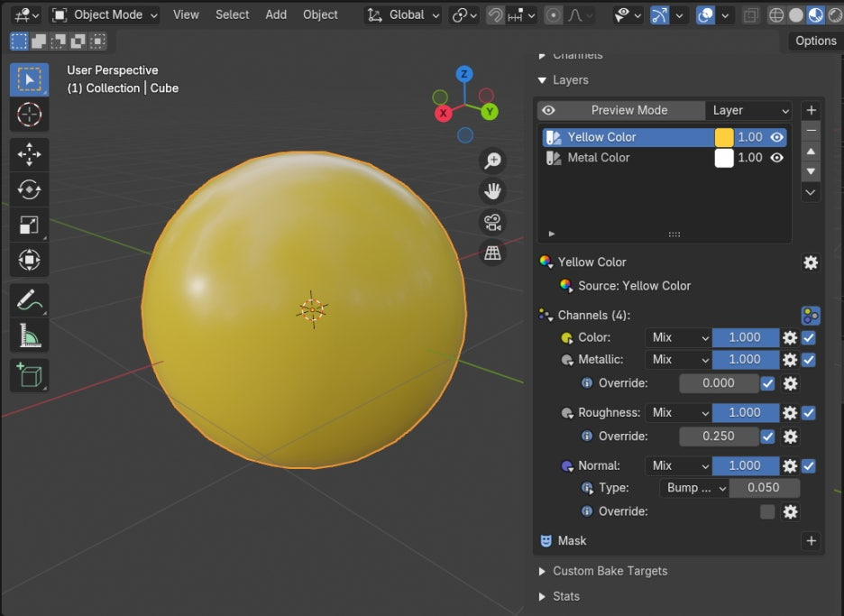Activate the Scale tool

coord(29,225)
